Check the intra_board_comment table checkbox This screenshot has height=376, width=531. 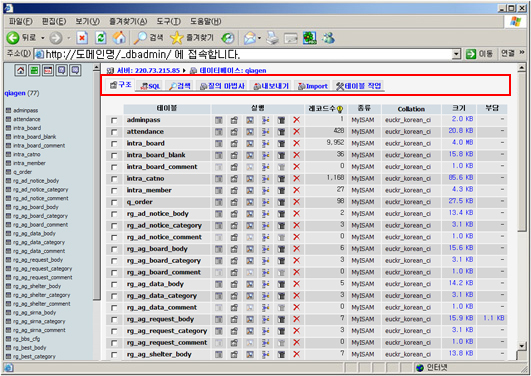pyautogui.click(x=114, y=167)
